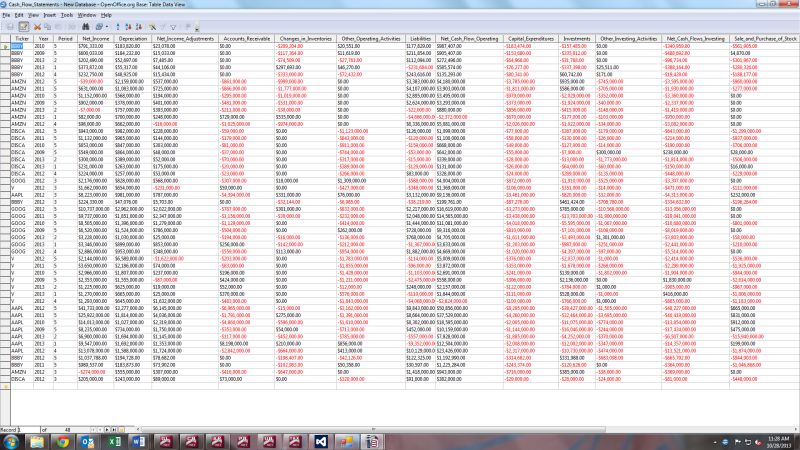Viewport: 800px width, 450px height.
Task: Open the Insert menu
Action: click(49, 15)
